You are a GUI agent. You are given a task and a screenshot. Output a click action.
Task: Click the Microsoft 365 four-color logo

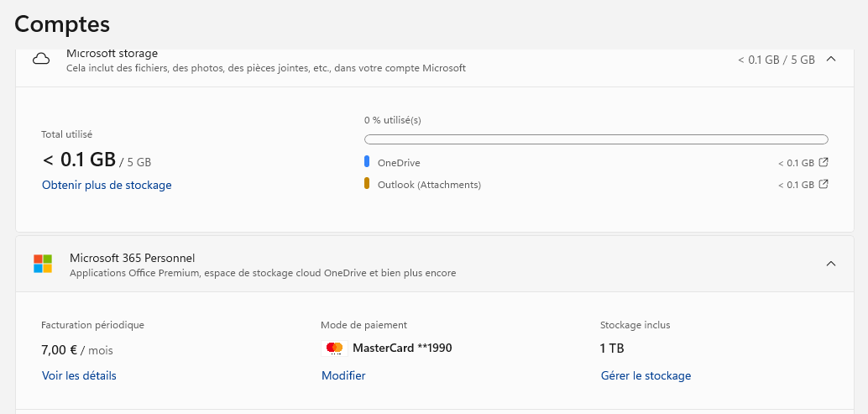pyautogui.click(x=43, y=264)
